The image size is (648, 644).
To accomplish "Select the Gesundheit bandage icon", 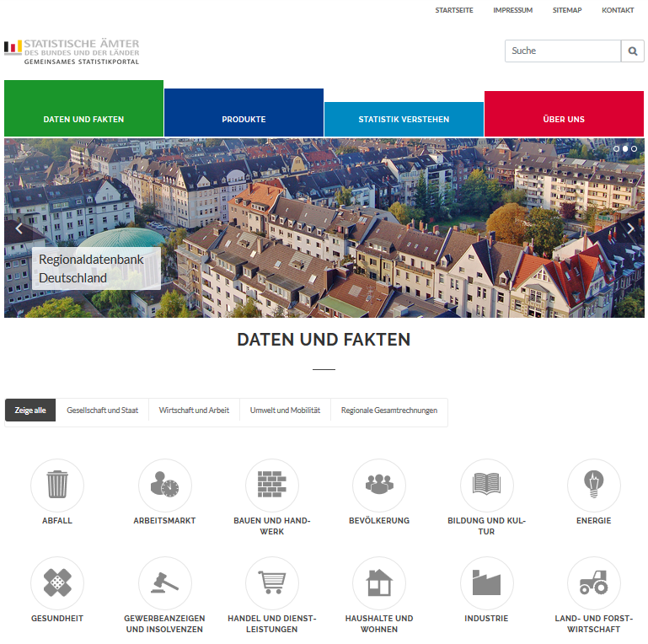I will click(x=57, y=582).
